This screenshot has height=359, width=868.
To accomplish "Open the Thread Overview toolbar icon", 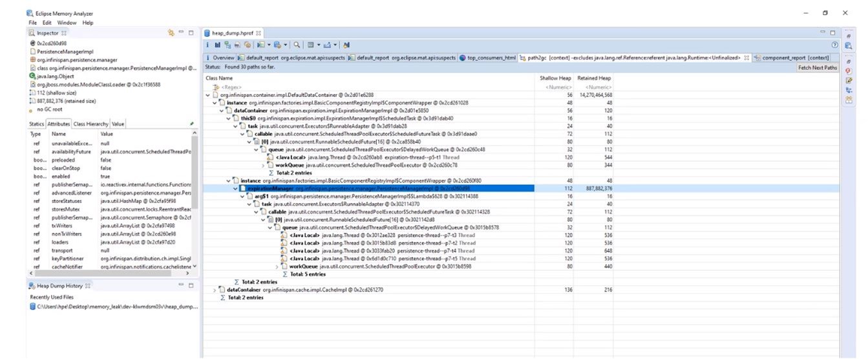I will (248, 45).
